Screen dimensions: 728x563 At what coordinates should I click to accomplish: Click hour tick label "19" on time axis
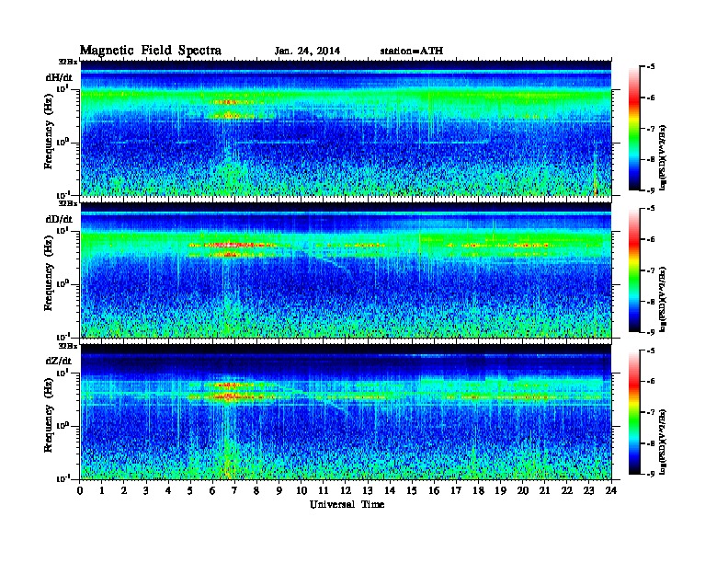point(500,490)
